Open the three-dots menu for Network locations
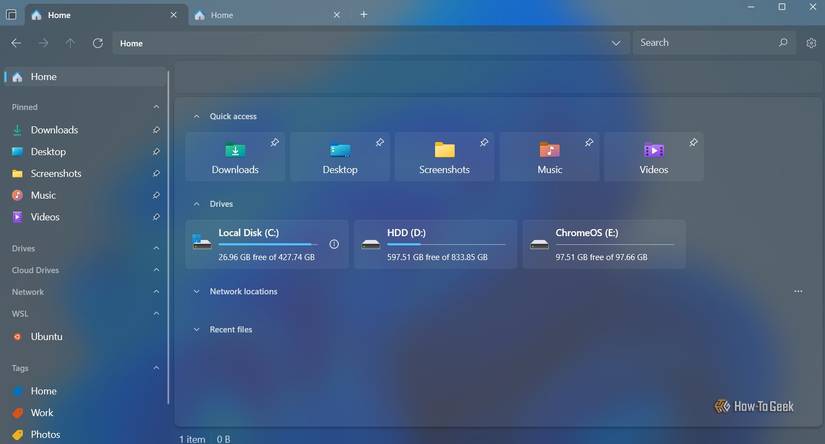 click(x=798, y=291)
